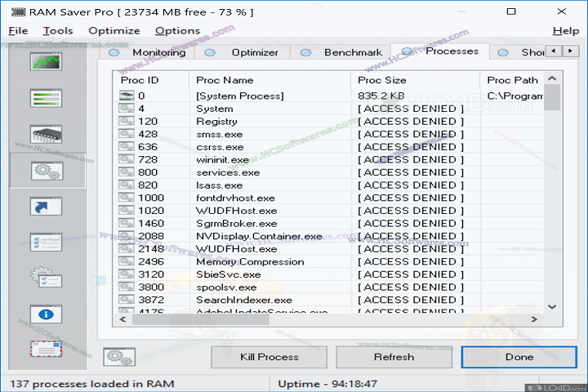This screenshot has height=392, width=588.
Task: Open the Help menu
Action: [x=565, y=31]
